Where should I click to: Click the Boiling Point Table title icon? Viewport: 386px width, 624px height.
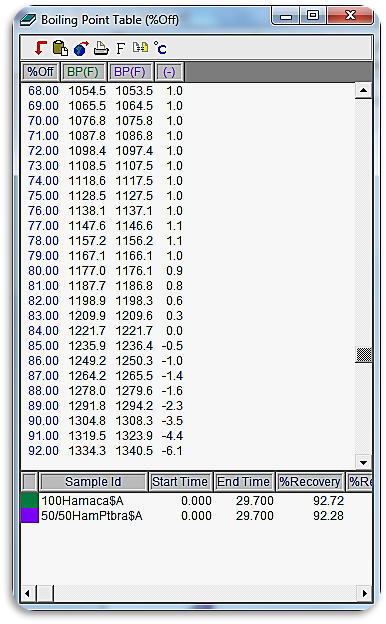pyautogui.click(x=28, y=20)
